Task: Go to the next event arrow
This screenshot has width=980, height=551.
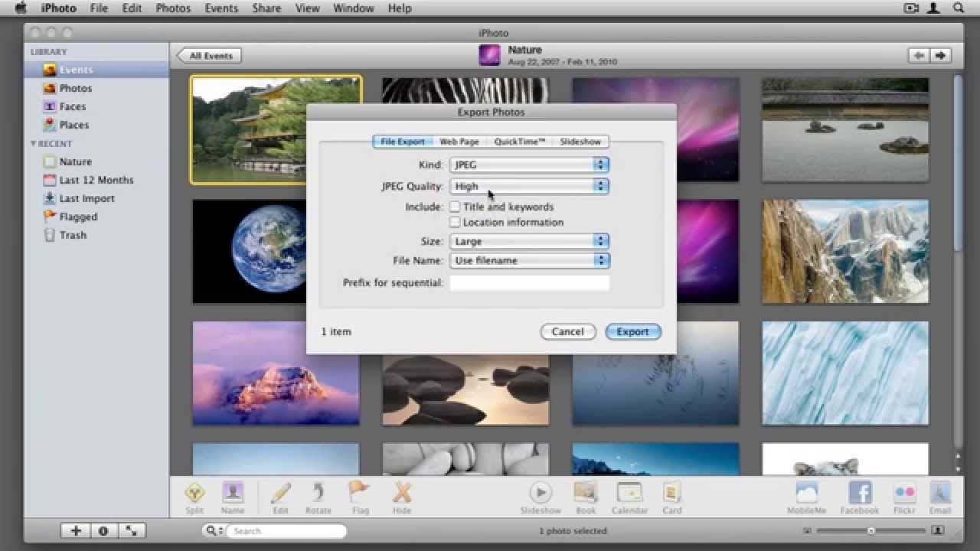Action: pyautogui.click(x=940, y=55)
